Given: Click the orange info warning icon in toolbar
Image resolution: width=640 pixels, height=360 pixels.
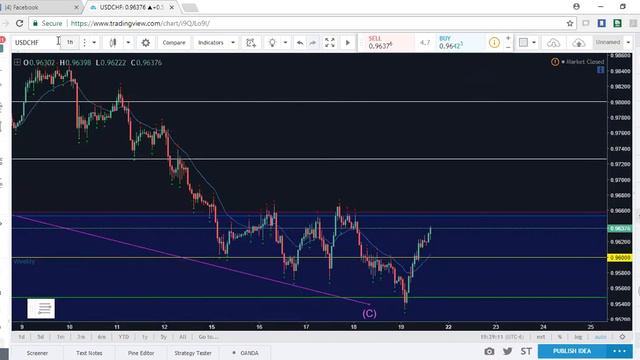Looking at the screenshot, I should (x=494, y=42).
